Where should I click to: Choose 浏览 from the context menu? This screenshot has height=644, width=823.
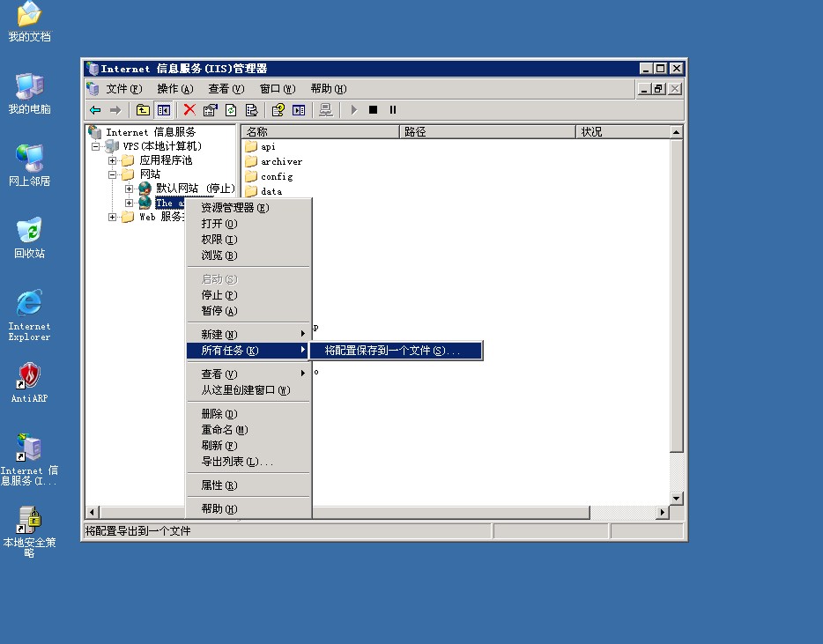click(x=248, y=255)
